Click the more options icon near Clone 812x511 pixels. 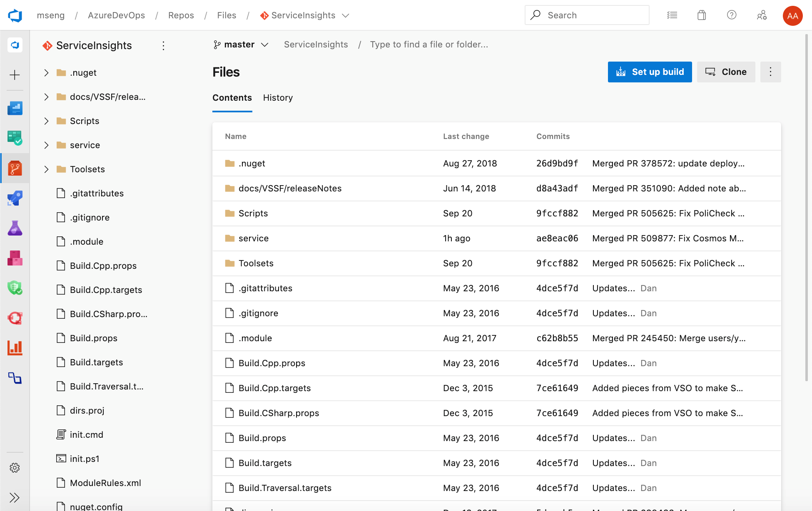tap(770, 72)
